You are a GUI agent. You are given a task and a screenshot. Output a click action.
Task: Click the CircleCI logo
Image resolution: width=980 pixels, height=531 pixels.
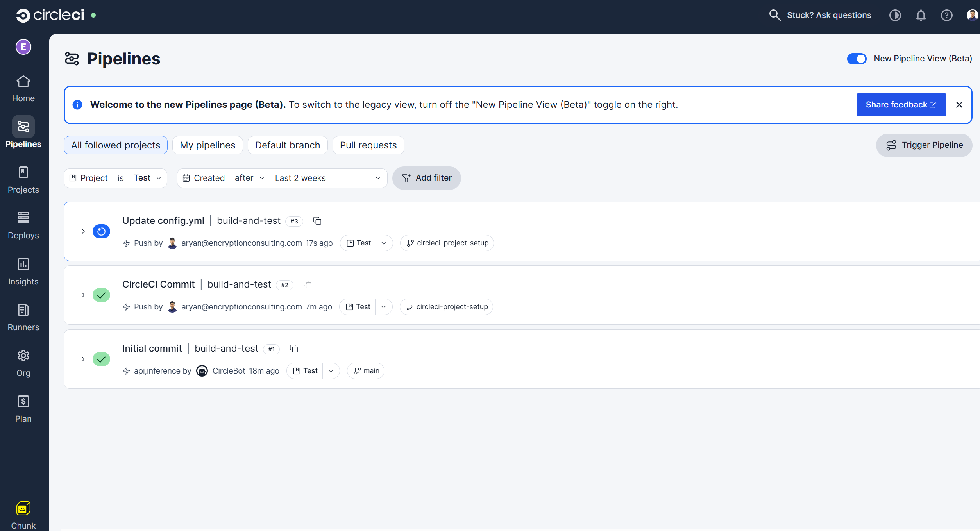[50, 15]
